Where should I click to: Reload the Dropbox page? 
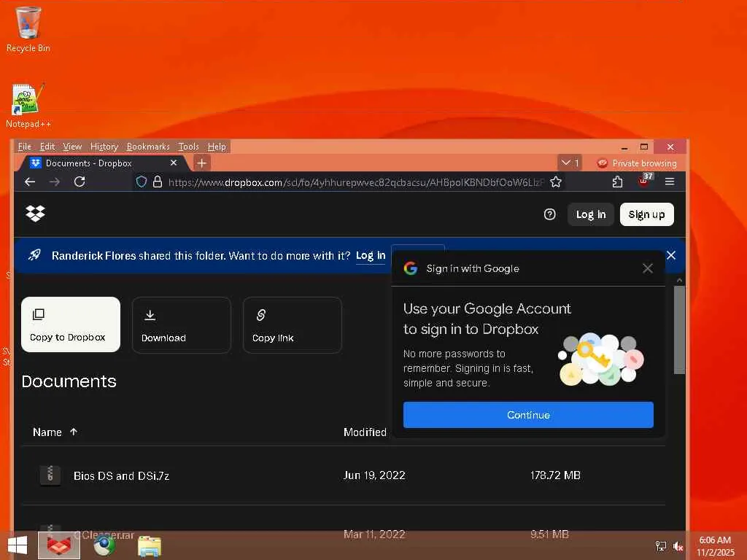pyautogui.click(x=80, y=182)
